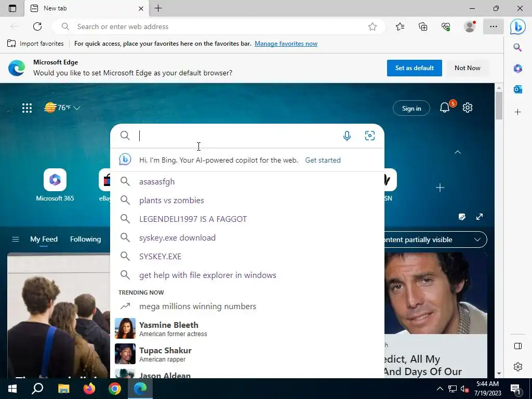Select the New tab browser tab
Image resolution: width=532 pixels, height=399 pixels.
(x=87, y=8)
